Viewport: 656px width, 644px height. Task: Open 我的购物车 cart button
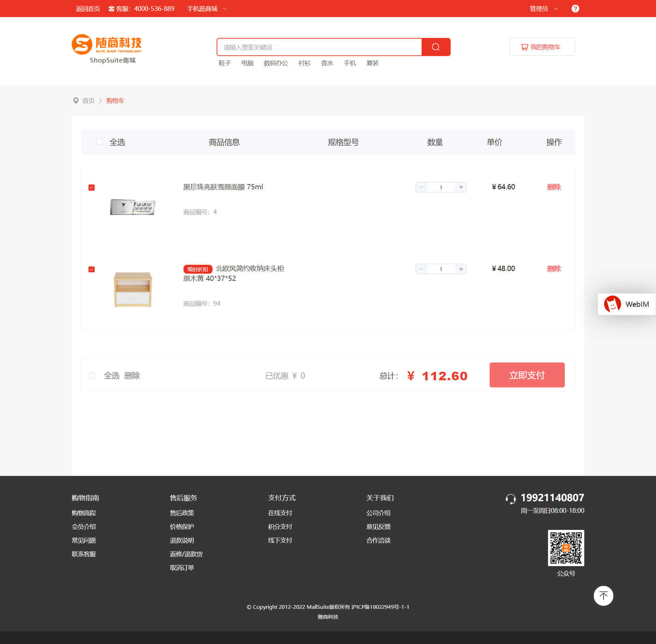(x=542, y=47)
